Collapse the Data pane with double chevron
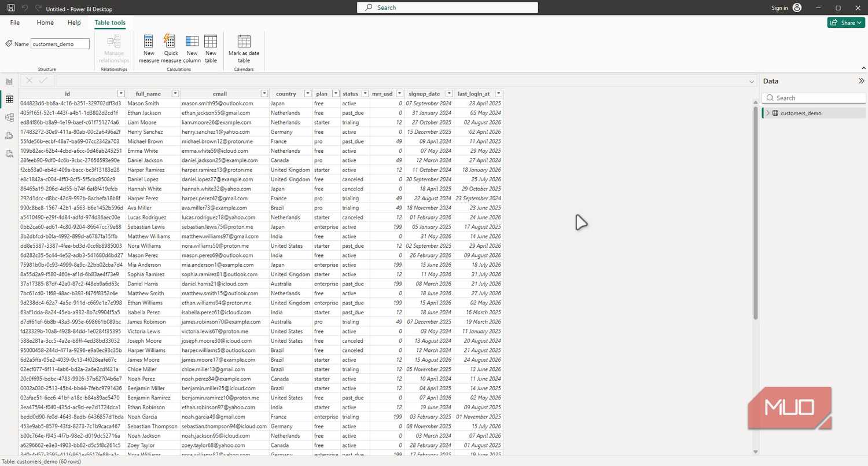Screen dimensions: 868x466 (860, 81)
